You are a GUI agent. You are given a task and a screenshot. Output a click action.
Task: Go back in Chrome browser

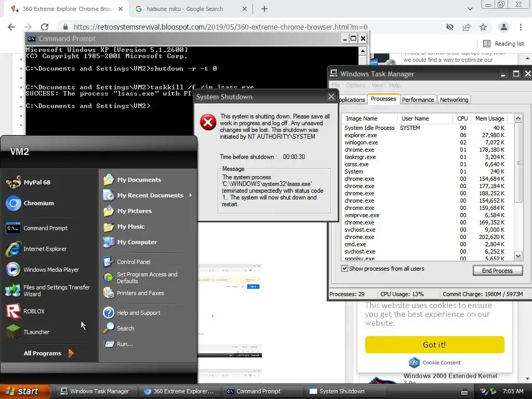point(11,27)
